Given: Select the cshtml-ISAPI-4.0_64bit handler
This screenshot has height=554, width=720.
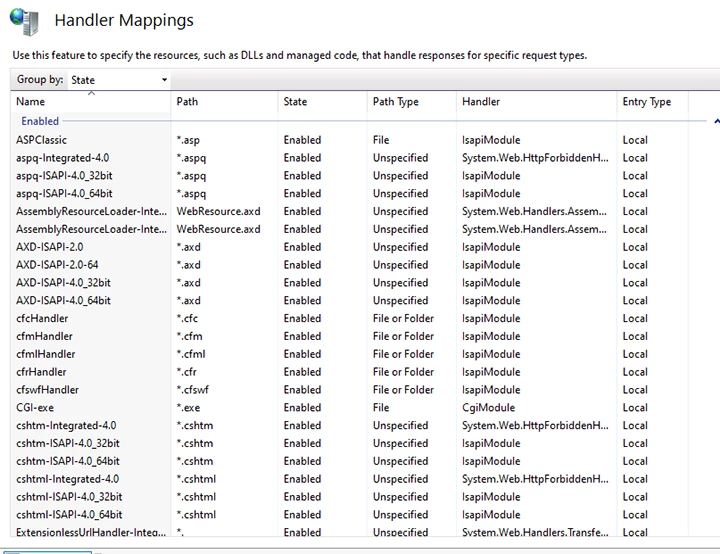Looking at the screenshot, I should [x=69, y=515].
